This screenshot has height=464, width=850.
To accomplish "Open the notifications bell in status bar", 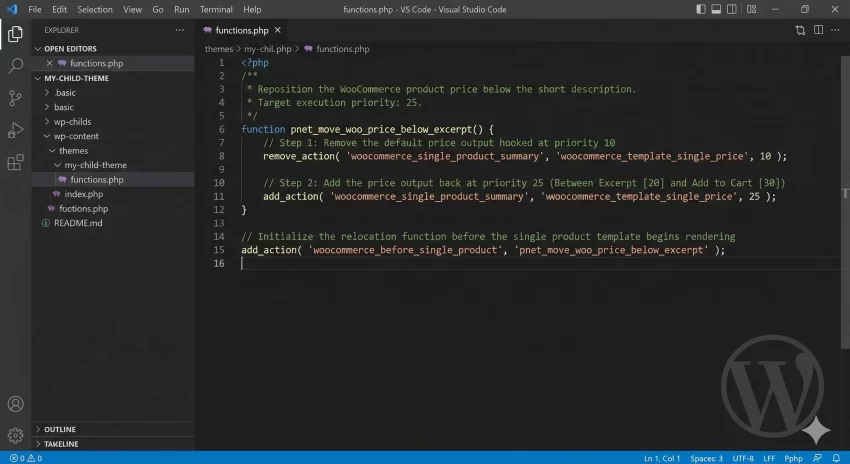I will [836, 459].
